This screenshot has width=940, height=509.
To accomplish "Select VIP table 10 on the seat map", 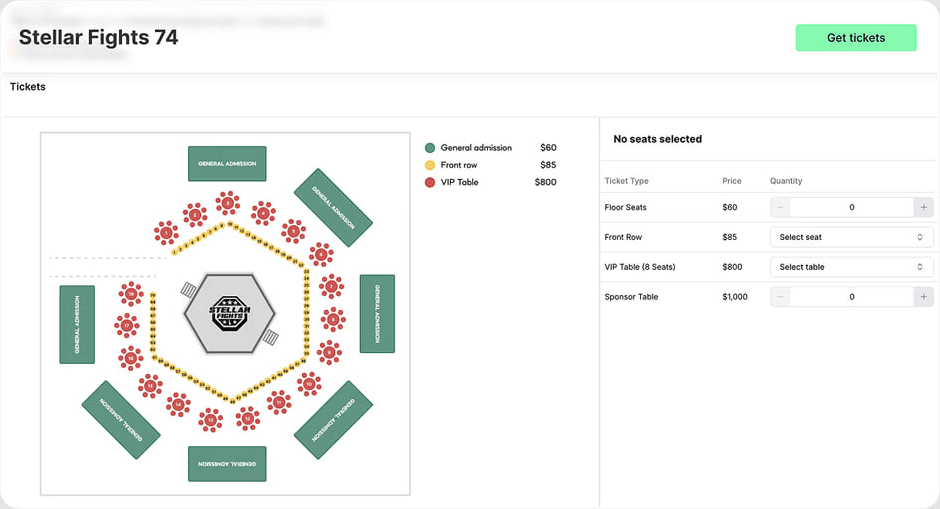I will [x=309, y=383].
